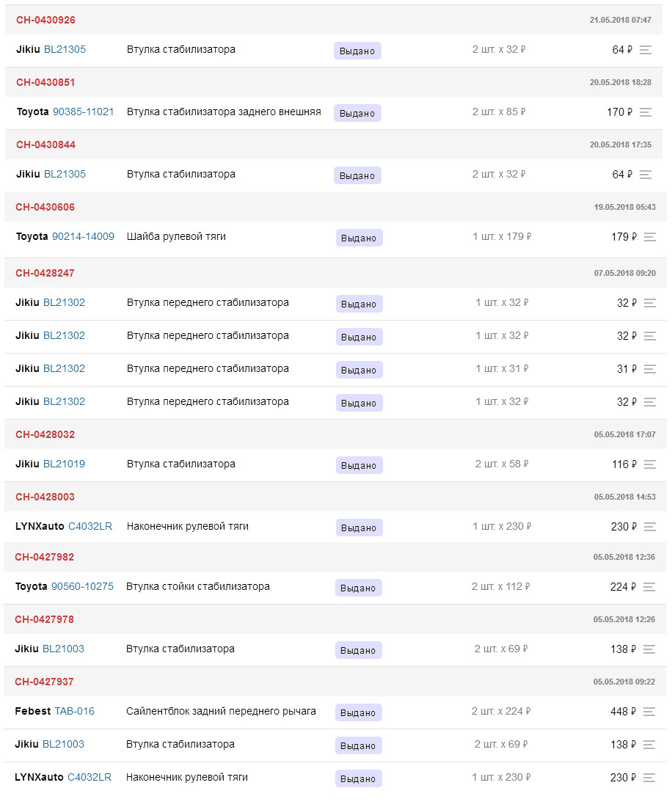Click part number 90385-11021
Screen dimensions: 672x810
pyautogui.click(x=83, y=112)
